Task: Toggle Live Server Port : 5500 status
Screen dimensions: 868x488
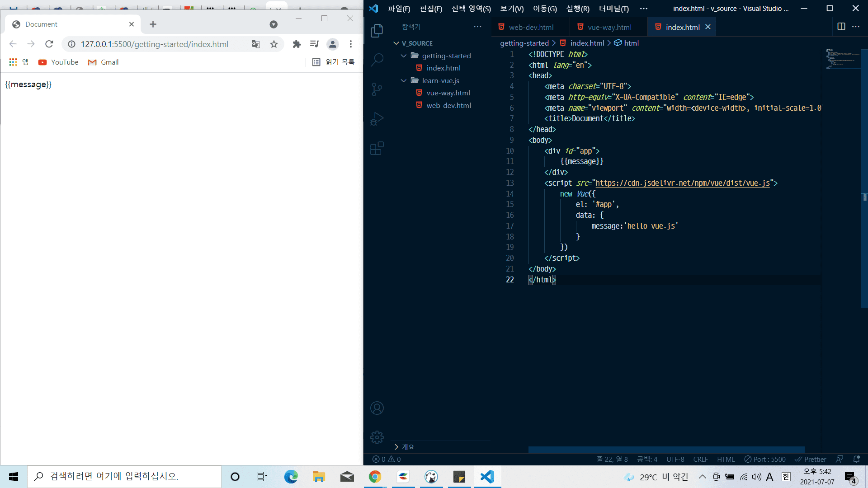Action: [x=765, y=459]
